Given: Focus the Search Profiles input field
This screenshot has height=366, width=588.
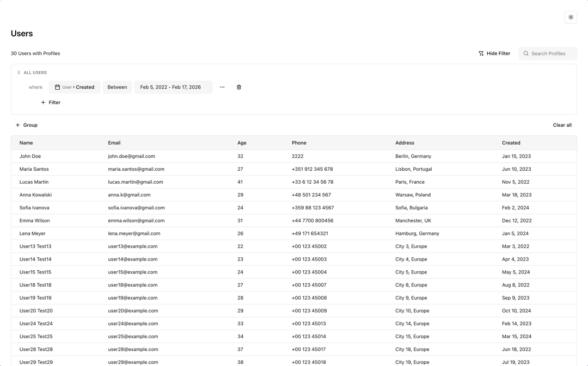Looking at the screenshot, I should [x=548, y=54].
